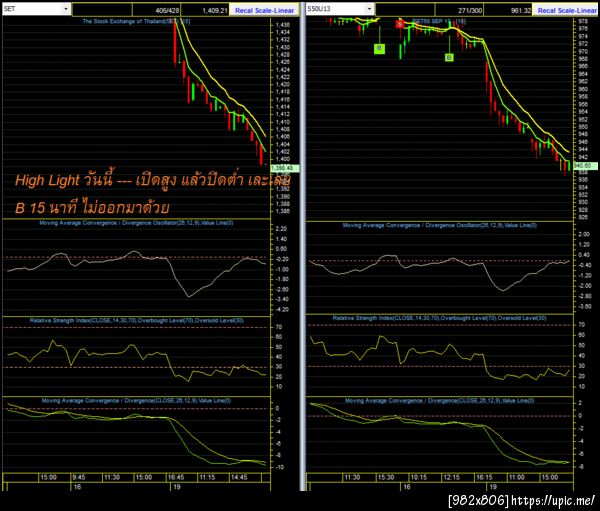Click Recal Scale-Linear on the SET chart

264,10
